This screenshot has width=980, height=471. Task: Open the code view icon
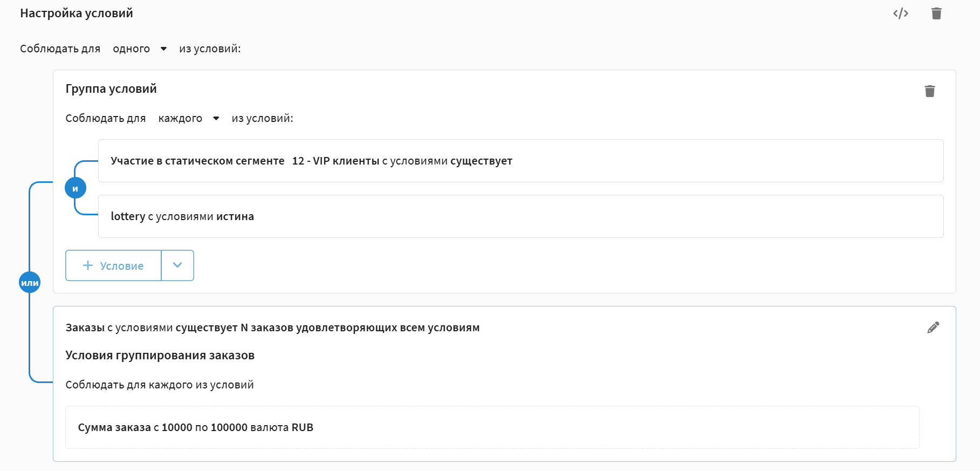[901, 13]
